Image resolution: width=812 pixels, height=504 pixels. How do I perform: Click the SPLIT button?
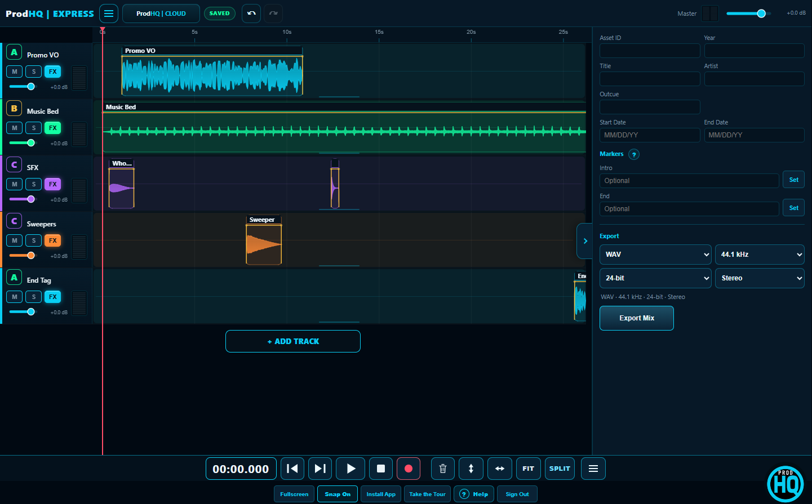click(x=560, y=469)
